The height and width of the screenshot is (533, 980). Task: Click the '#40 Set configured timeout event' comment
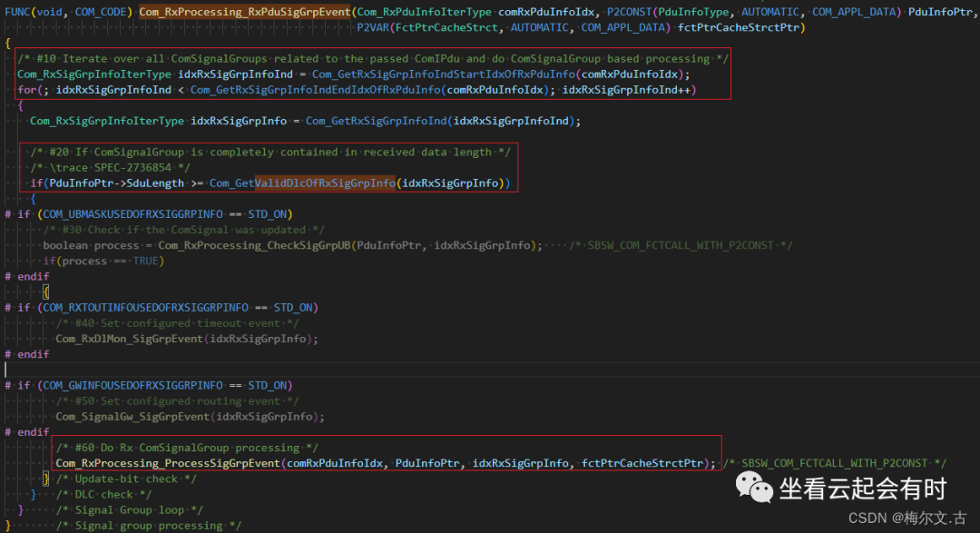[x=178, y=323]
